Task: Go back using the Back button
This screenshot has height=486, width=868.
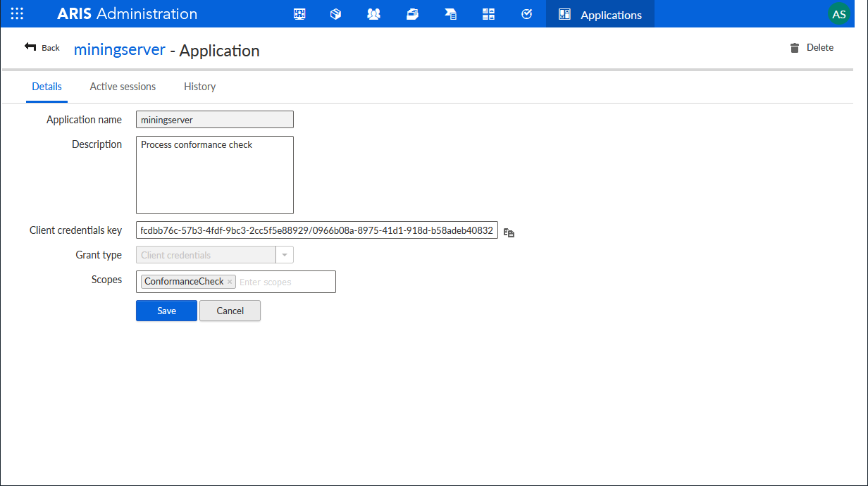Action: [x=42, y=47]
